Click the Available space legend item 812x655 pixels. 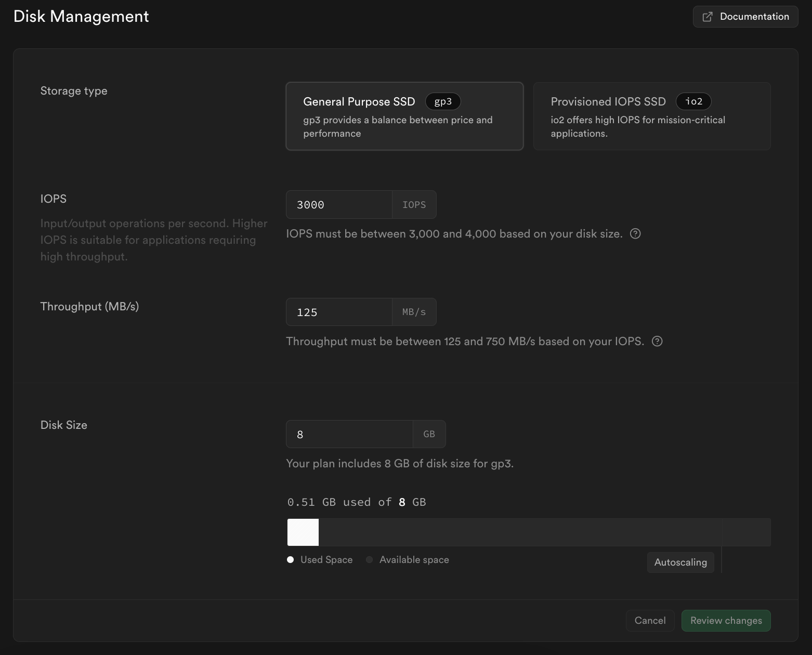408,560
